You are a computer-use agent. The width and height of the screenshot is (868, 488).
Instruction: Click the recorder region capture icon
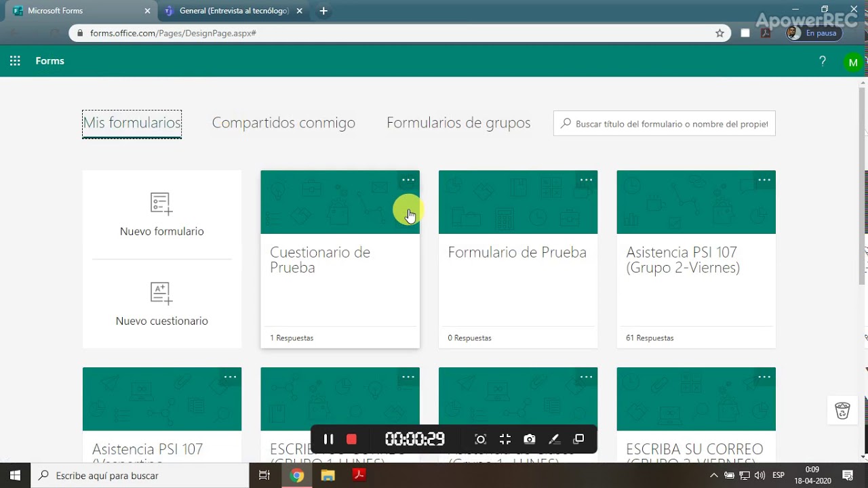480,439
